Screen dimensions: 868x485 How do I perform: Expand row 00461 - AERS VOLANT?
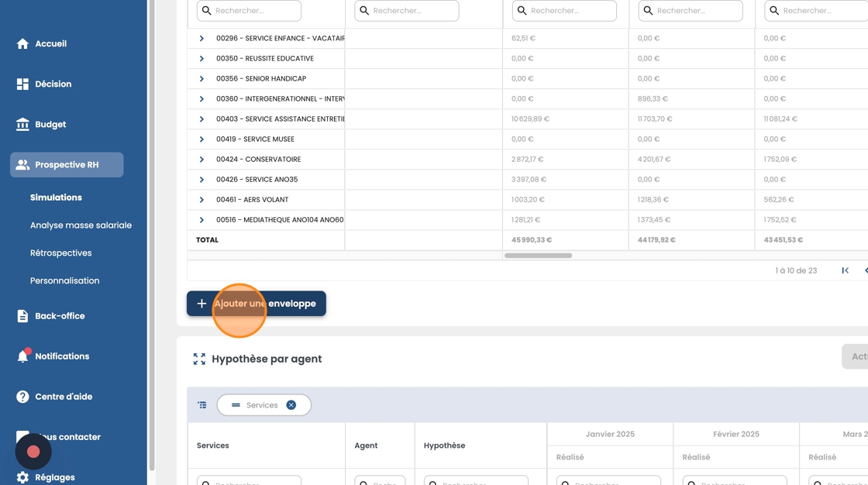201,200
